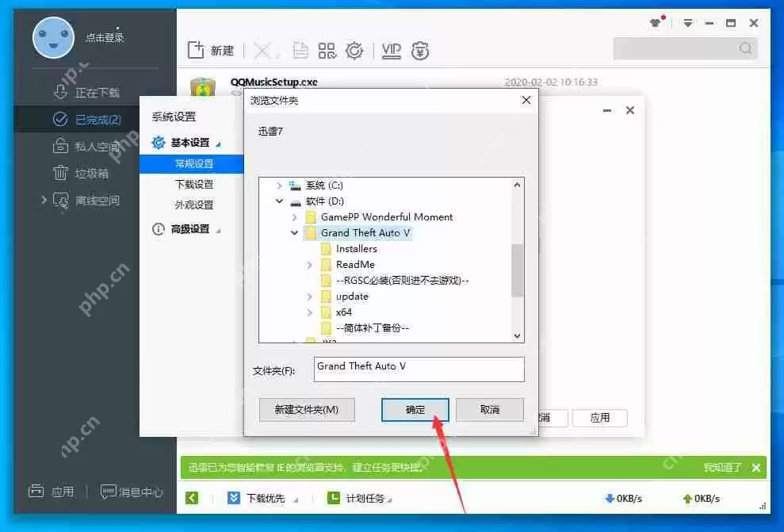Click the VIP toolbar icon
The width and height of the screenshot is (784, 532).
click(391, 51)
